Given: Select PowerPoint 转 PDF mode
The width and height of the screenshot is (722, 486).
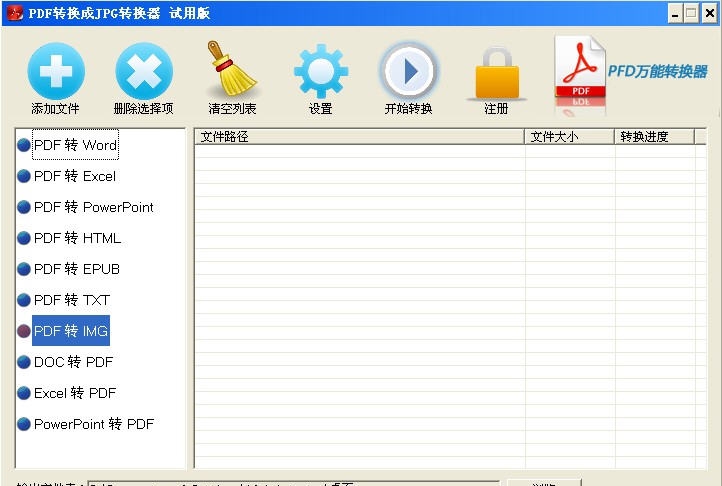Looking at the screenshot, I should coord(94,424).
